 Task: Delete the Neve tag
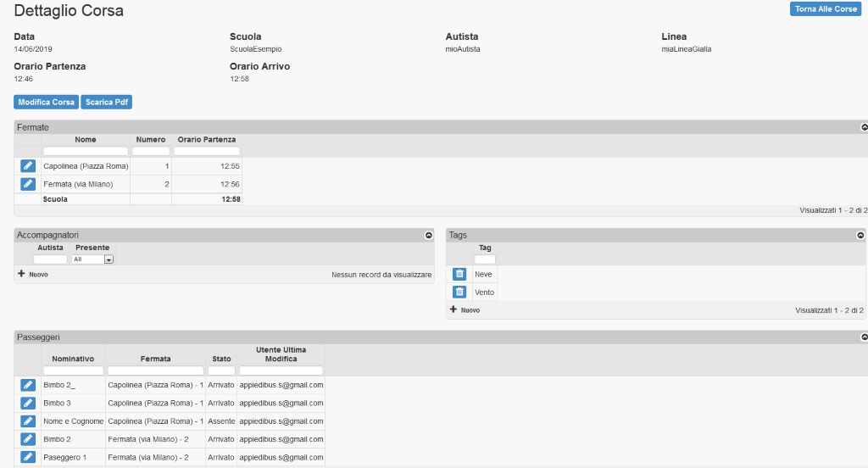click(x=459, y=274)
